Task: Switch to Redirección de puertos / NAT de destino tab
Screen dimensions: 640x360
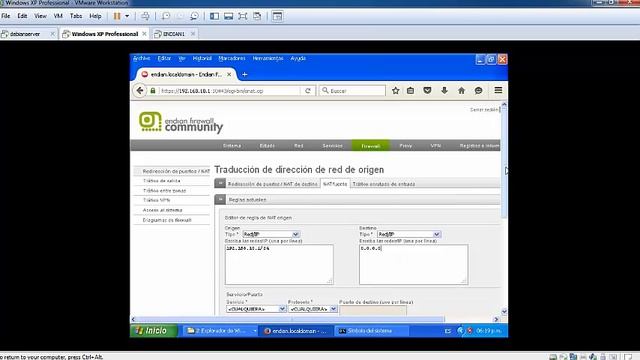Action: coord(273,184)
